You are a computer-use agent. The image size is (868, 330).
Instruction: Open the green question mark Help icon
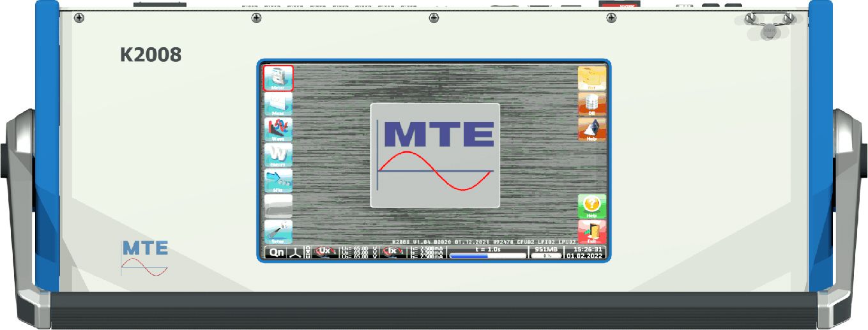tap(592, 207)
